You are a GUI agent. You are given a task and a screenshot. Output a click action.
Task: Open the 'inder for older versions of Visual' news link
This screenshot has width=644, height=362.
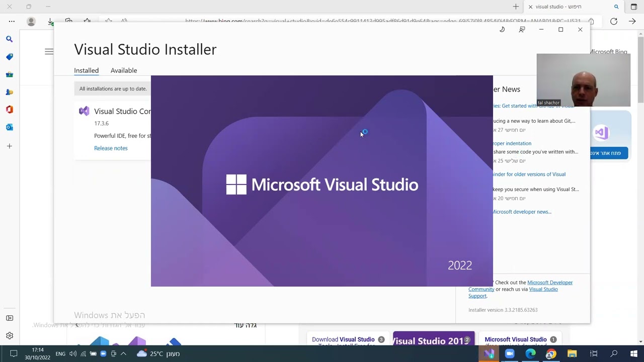coord(529,174)
